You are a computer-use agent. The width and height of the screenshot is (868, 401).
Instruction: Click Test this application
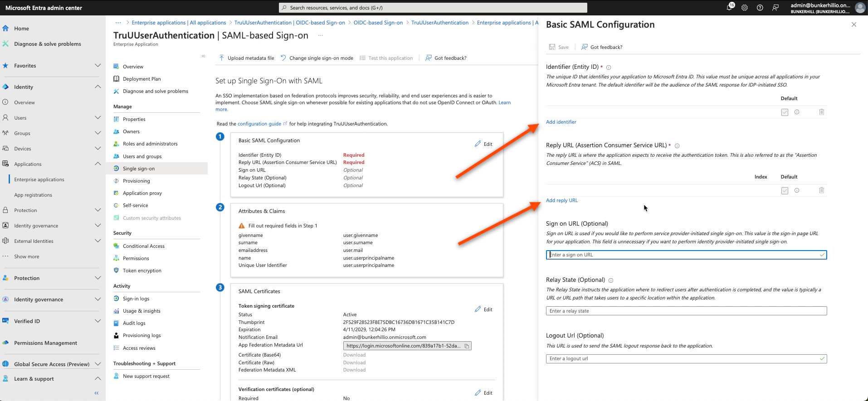tap(386, 58)
